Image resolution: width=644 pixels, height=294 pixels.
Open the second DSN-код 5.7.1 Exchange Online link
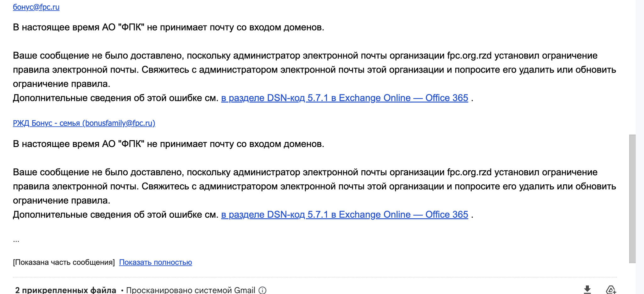click(x=345, y=215)
